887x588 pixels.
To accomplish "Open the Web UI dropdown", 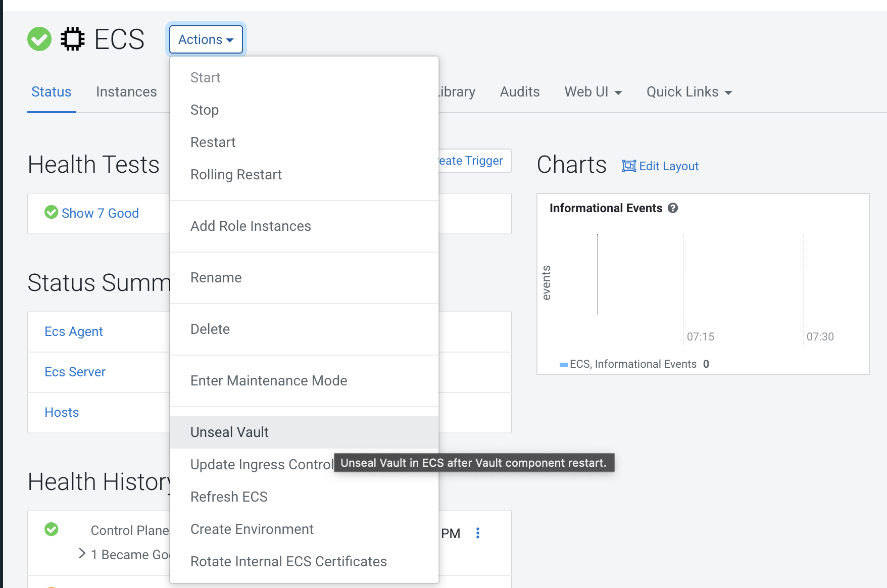I will point(593,92).
